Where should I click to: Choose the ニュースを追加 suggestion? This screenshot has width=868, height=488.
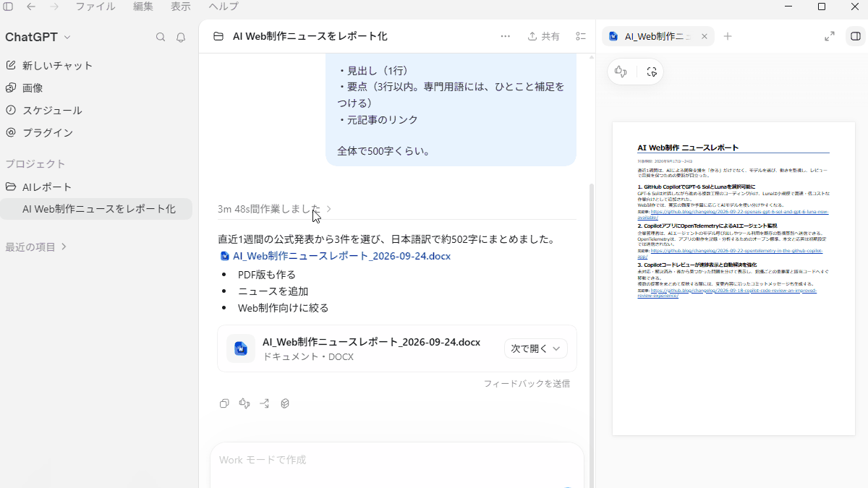pyautogui.click(x=273, y=291)
